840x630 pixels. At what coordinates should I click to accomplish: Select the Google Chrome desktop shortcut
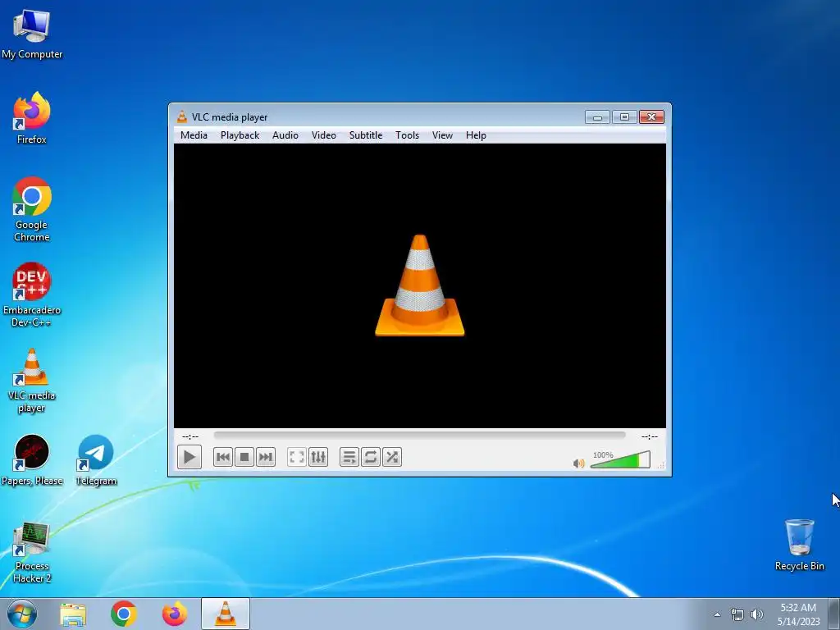click(32, 209)
